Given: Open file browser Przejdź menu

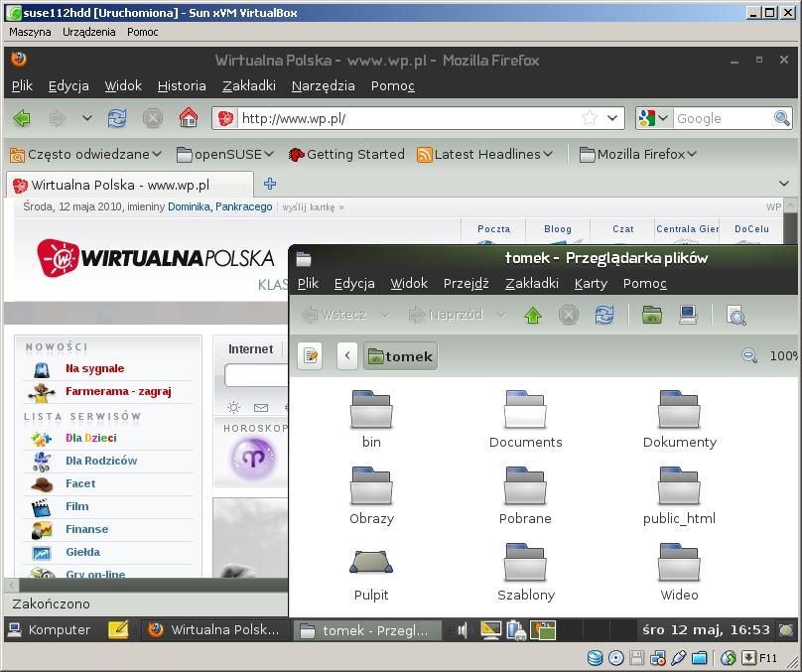Looking at the screenshot, I should pos(466,283).
